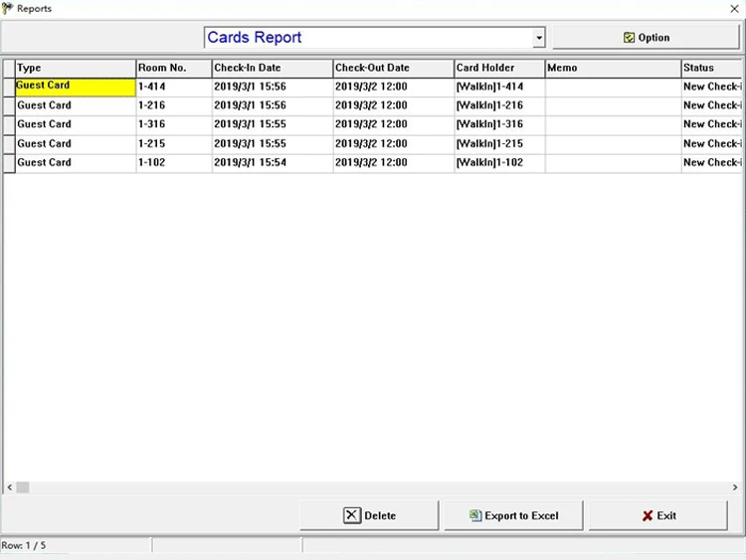Click the Excel spreadsheet icon
746x560 pixels.
tap(475, 515)
